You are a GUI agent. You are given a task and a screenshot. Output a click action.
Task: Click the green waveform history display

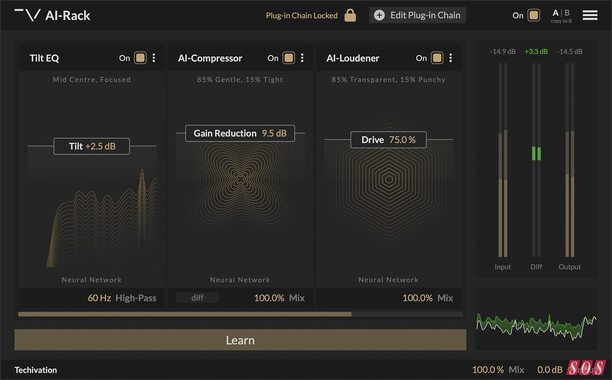click(536, 320)
